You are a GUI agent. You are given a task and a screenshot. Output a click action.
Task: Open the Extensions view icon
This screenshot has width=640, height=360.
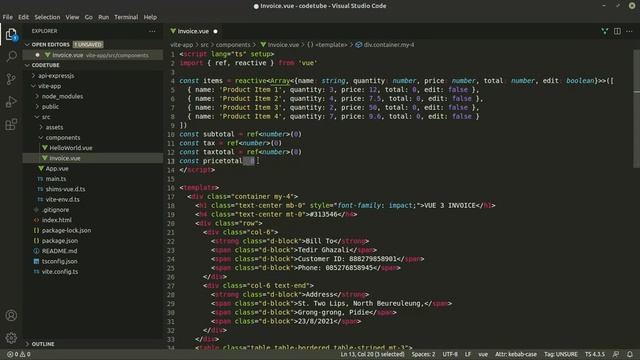point(11,124)
